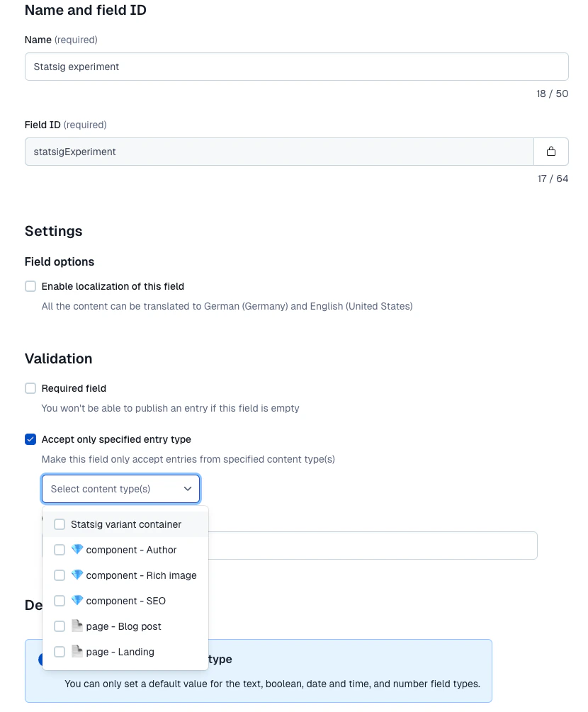Click the diamond icon next to component - Rich image
The width and height of the screenshot is (588, 712).
(77, 575)
